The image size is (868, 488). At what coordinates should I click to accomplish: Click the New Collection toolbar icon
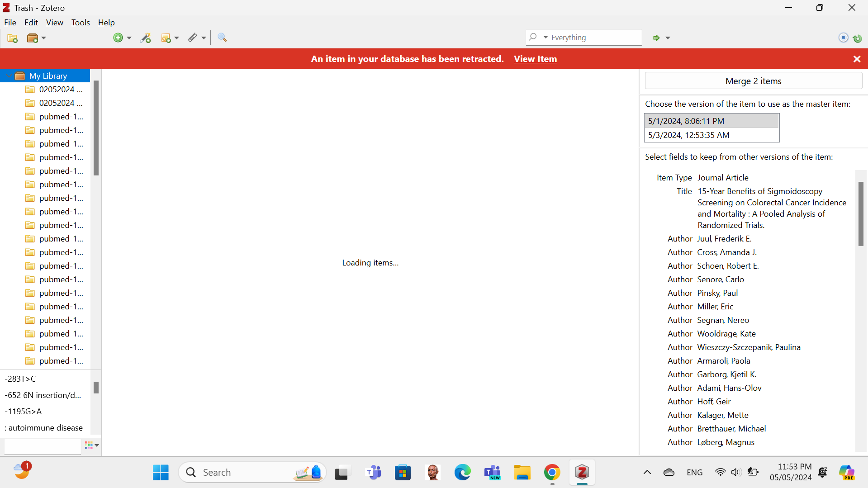13,38
